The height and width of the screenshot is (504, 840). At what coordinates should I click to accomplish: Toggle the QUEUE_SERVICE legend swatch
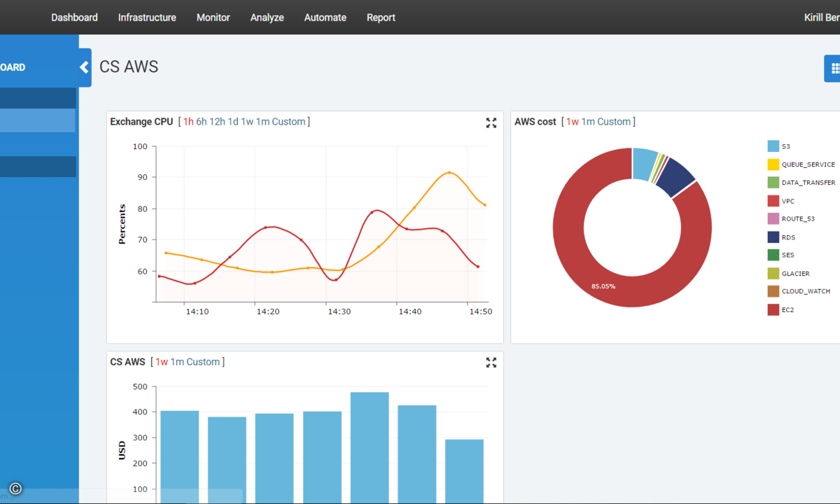773,164
